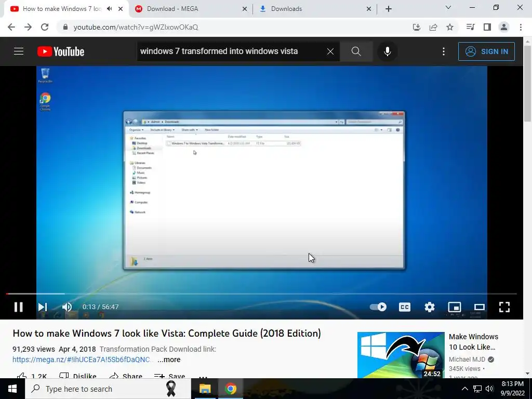
Task: Open Chrome from taskbar
Action: click(230, 389)
